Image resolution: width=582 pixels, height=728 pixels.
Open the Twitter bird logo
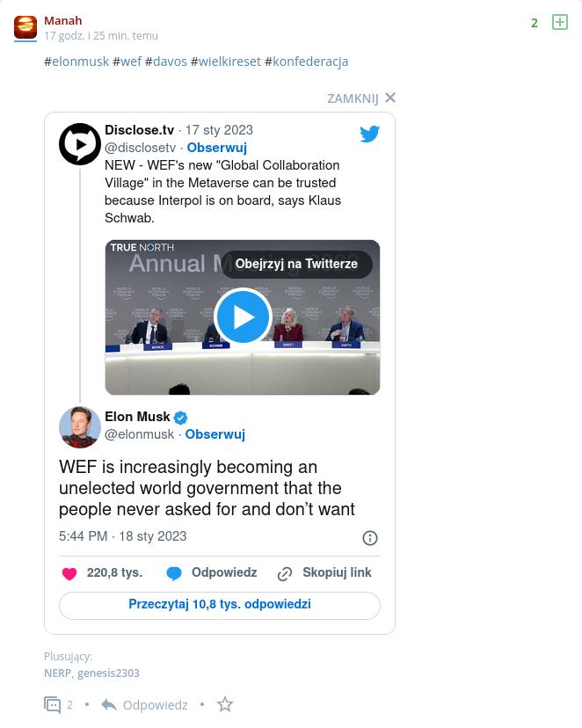coord(369,134)
